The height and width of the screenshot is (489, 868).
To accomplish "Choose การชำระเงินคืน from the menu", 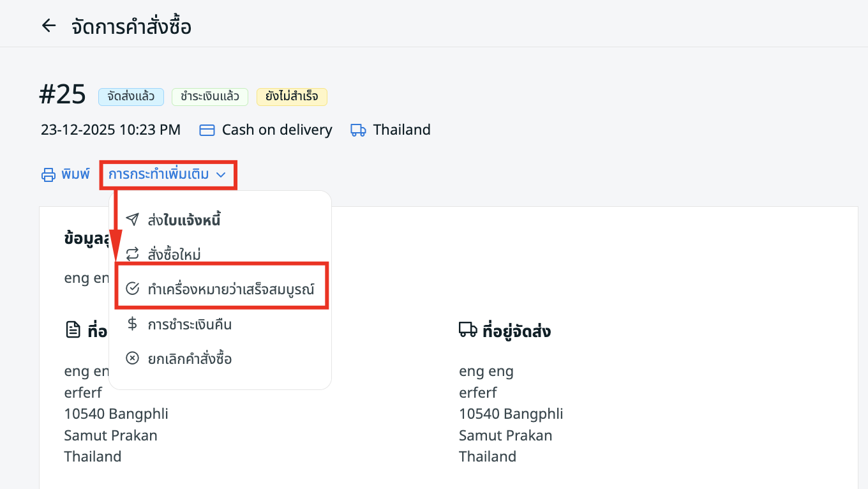I will (190, 324).
